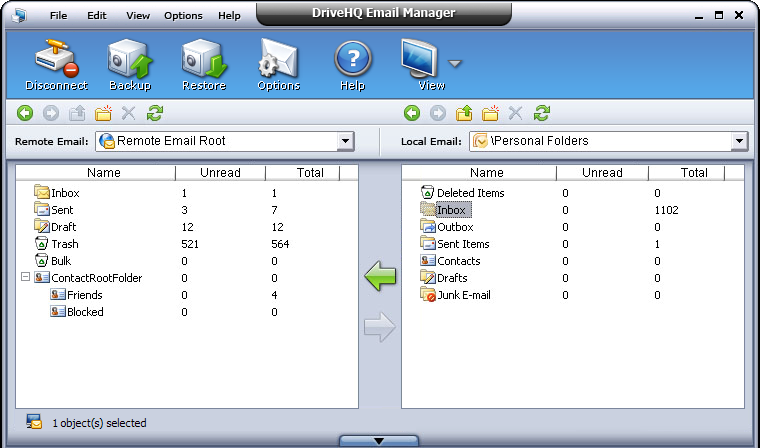
Task: Start a Backup from the toolbar
Action: (x=130, y=65)
